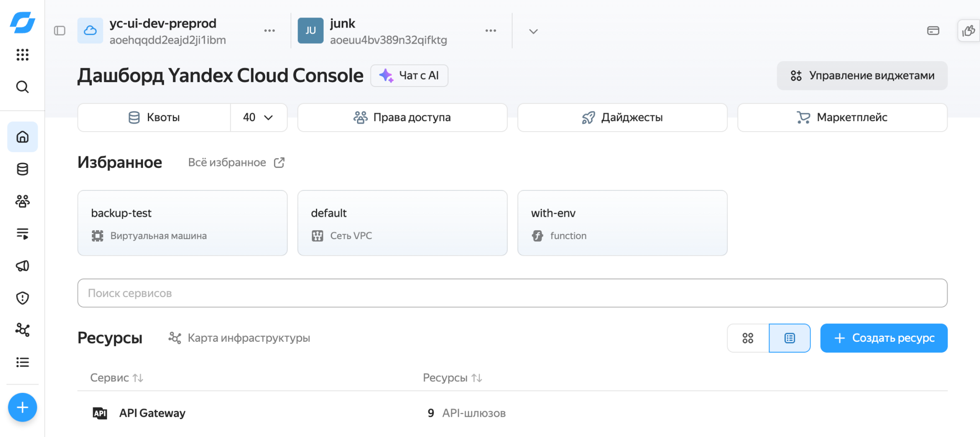
Task: Open Карта инфраструктуры link
Action: pyautogui.click(x=239, y=338)
